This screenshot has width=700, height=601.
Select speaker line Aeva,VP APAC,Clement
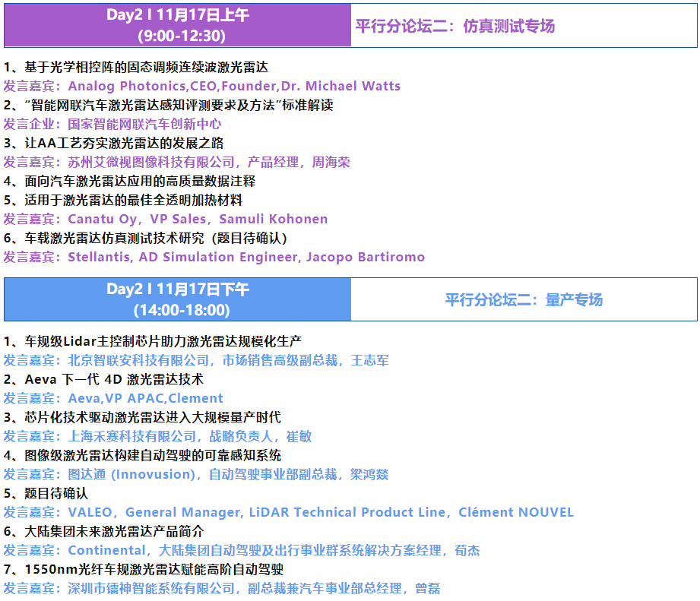113,398
